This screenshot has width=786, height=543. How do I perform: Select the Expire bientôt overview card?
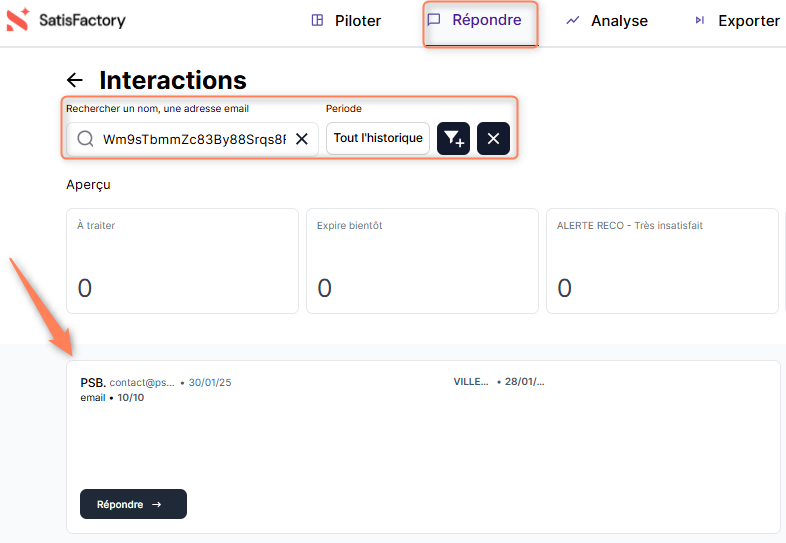click(422, 260)
